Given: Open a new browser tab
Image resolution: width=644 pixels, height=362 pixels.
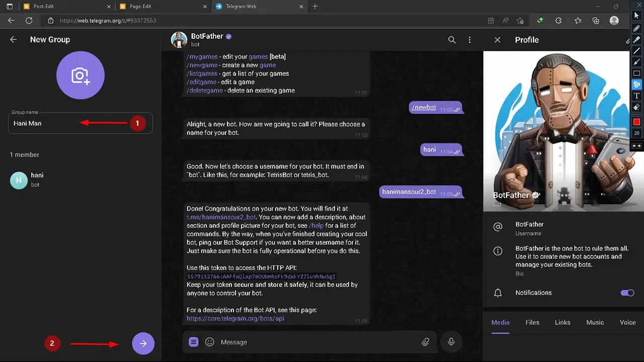Looking at the screenshot, I should 315,7.
